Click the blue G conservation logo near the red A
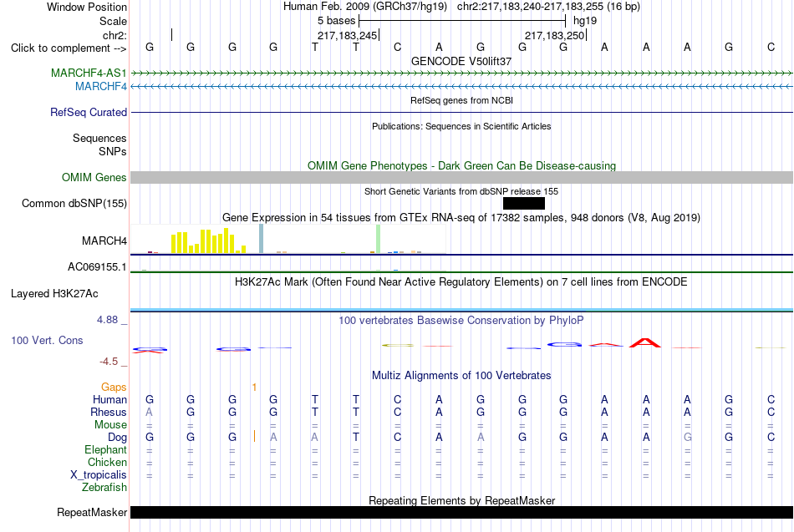This screenshot has width=794, height=532. 564,345
